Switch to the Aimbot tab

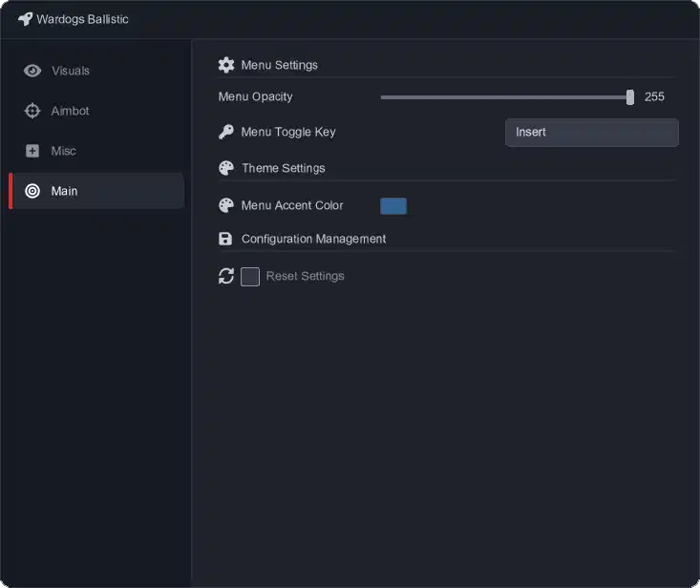pos(96,111)
